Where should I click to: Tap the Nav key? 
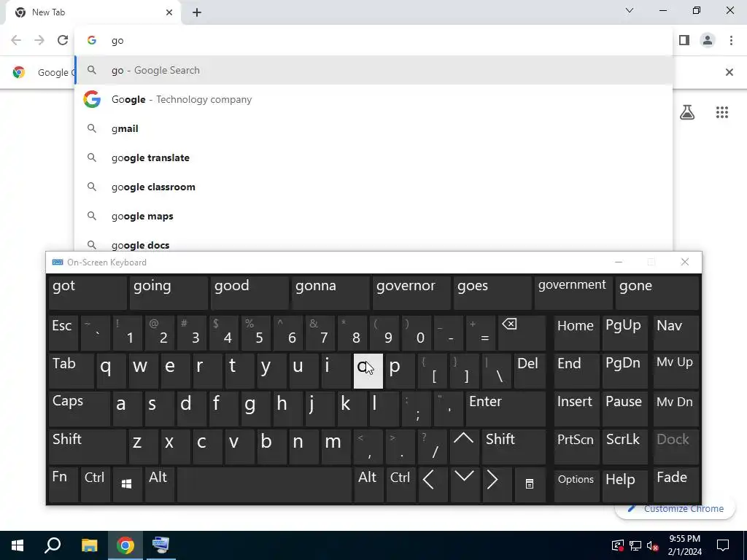point(676,332)
